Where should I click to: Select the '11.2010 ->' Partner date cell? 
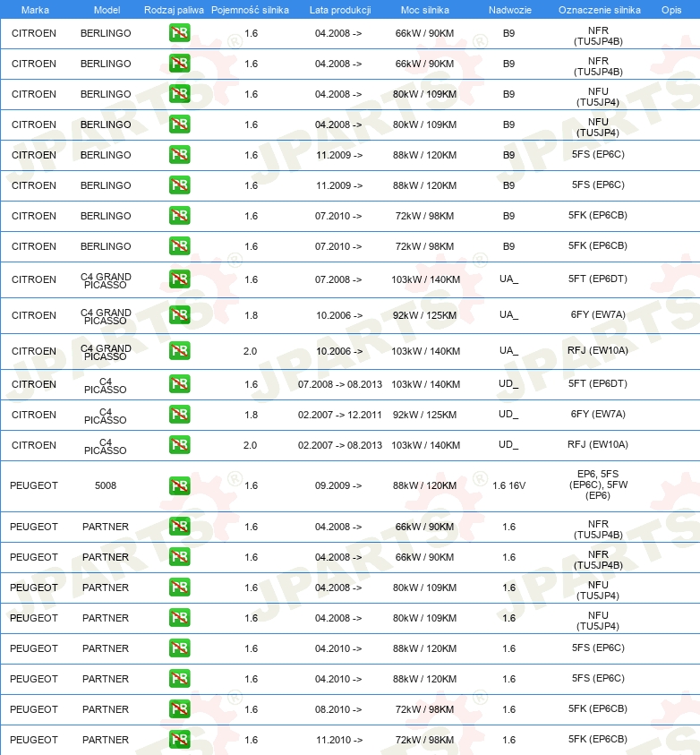[339, 740]
